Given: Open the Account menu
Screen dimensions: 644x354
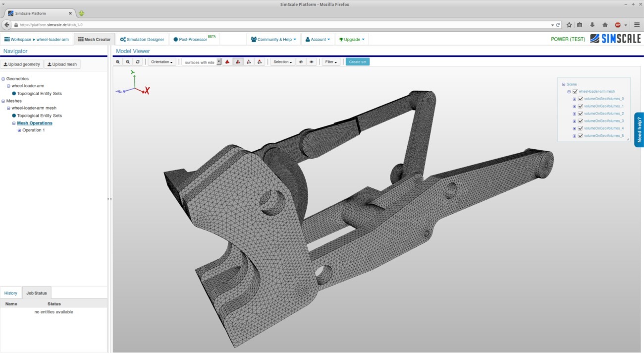Looking at the screenshot, I should (318, 39).
